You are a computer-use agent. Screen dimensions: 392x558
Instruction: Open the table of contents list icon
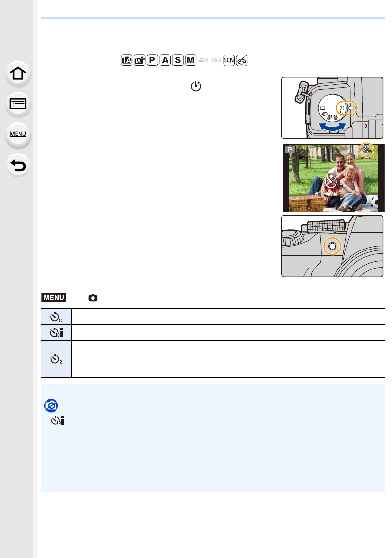point(18,104)
